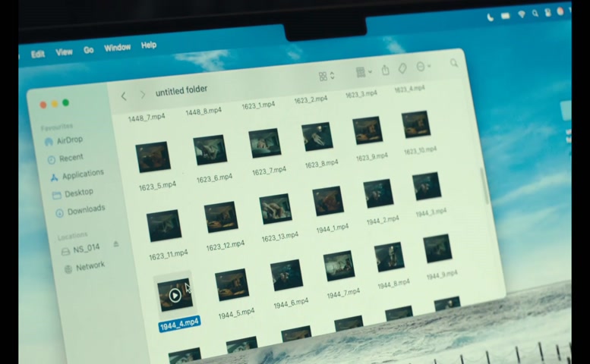The width and height of the screenshot is (590, 364).
Task: Open the icon view switcher dropdown
Action: tap(327, 76)
